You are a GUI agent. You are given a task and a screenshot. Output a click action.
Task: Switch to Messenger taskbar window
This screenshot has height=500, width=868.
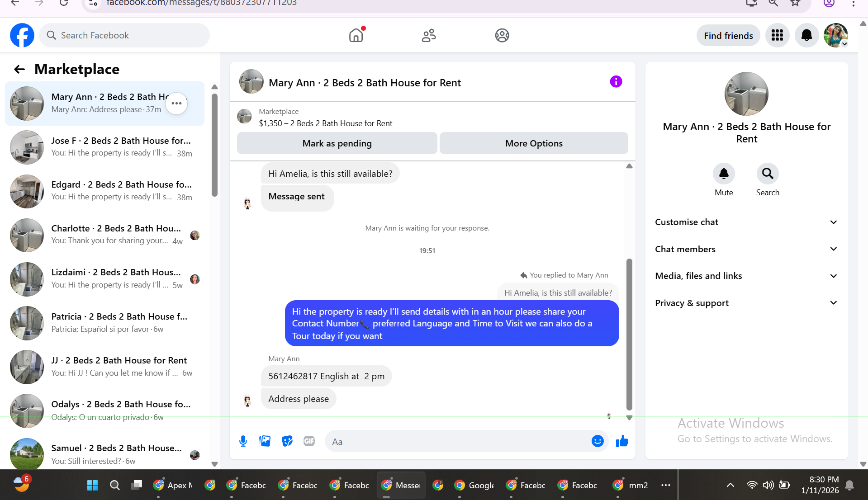coord(401,485)
